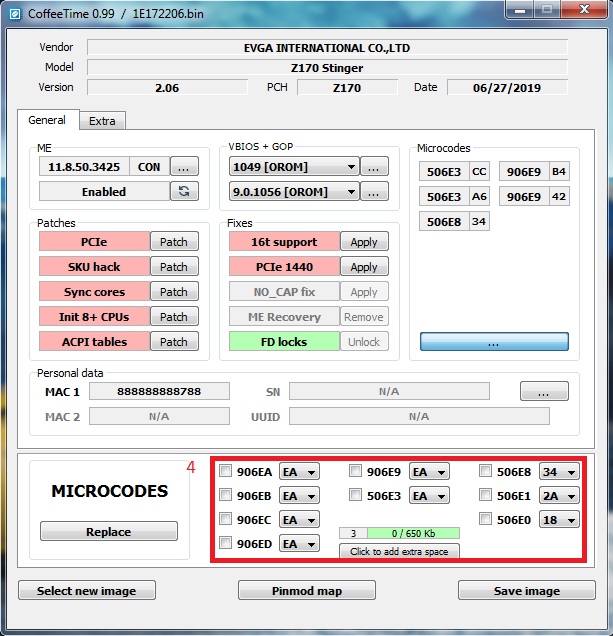Viewport: 613px width, 636px height.
Task: Open Personal data ellipsis button
Action: point(544,391)
